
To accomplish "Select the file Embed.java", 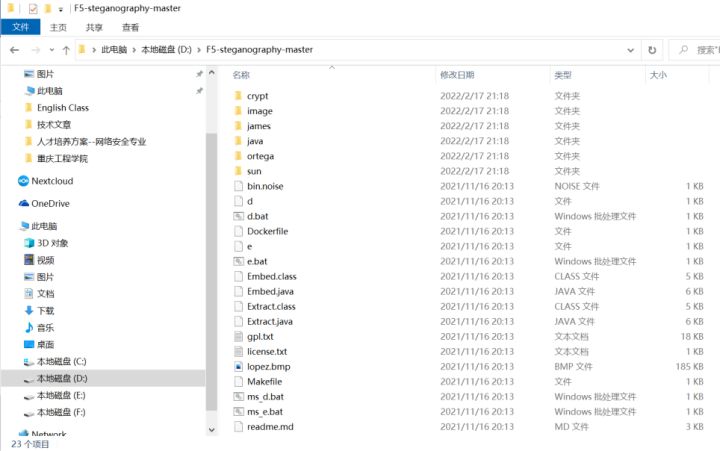I will pyautogui.click(x=270, y=291).
